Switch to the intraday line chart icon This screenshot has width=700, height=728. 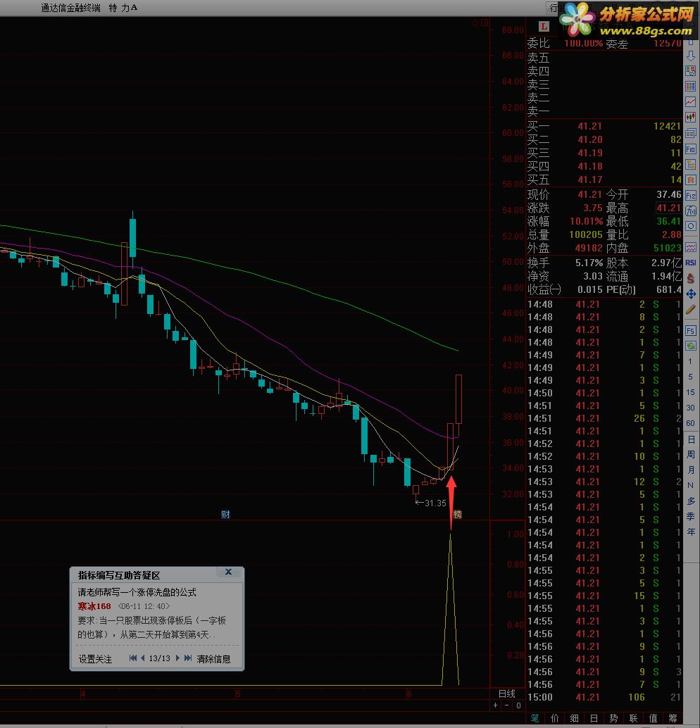[691, 101]
